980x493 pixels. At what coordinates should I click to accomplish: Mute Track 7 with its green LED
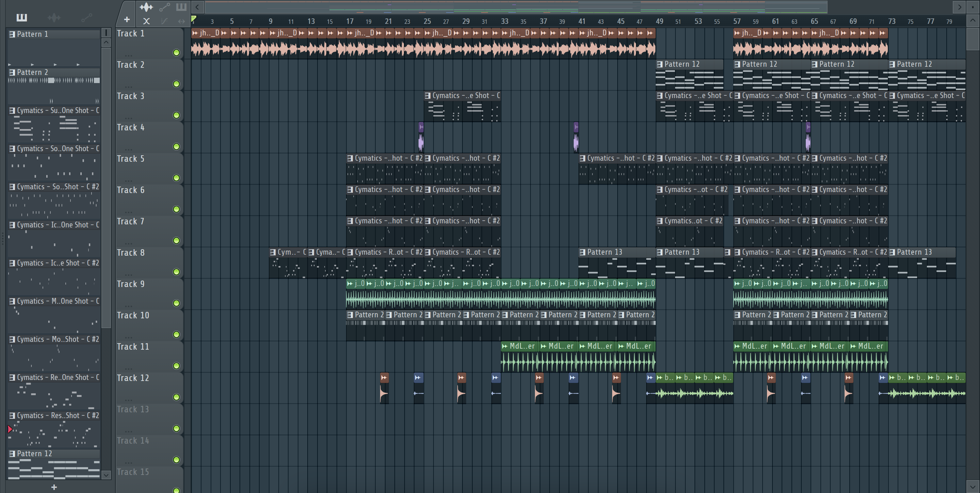pos(176,240)
